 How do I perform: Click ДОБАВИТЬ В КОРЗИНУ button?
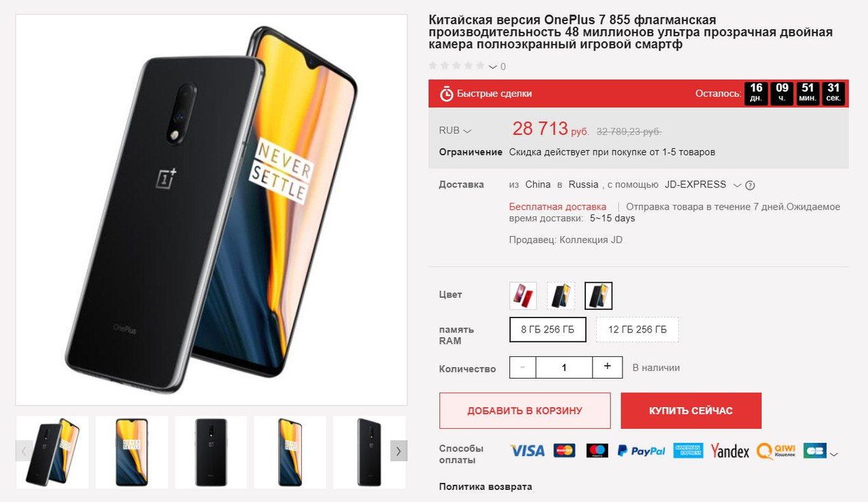(x=525, y=410)
